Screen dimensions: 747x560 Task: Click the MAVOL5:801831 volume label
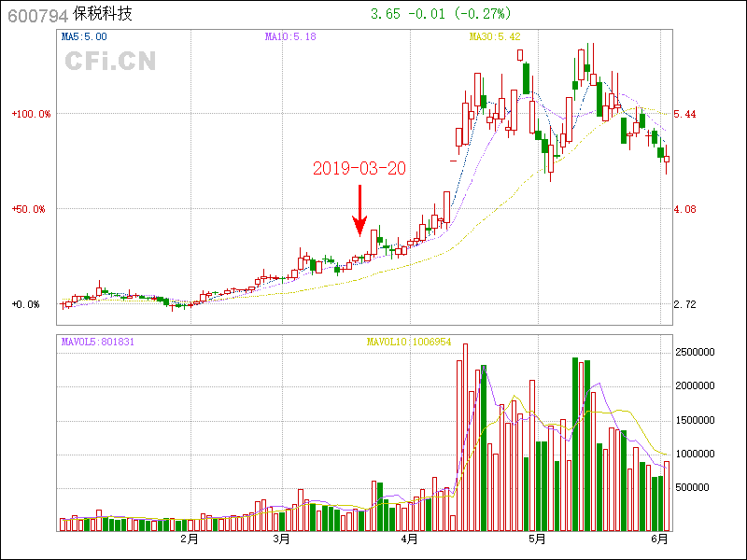coord(98,342)
